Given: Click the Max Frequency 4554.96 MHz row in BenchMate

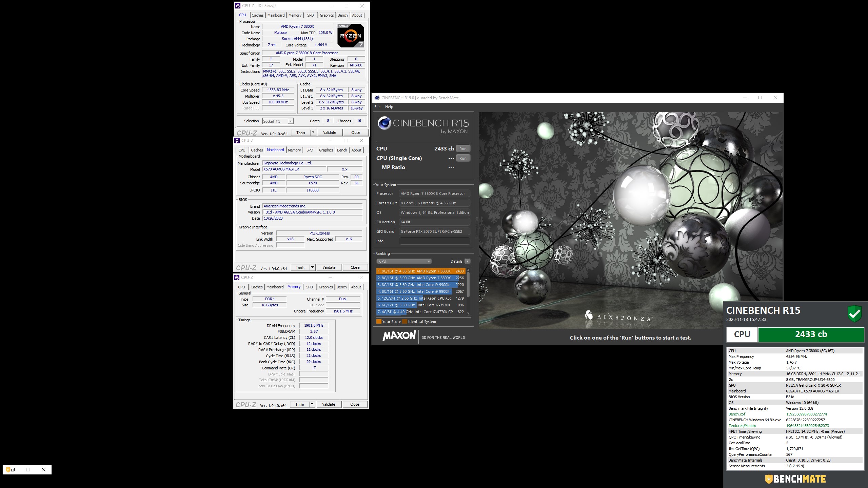Looking at the screenshot, I should coord(795,357).
